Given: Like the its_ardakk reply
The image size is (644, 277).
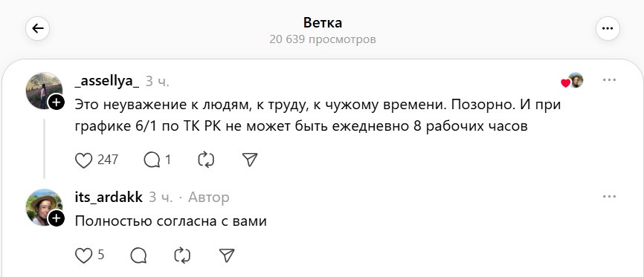Looking at the screenshot, I should point(84,255).
